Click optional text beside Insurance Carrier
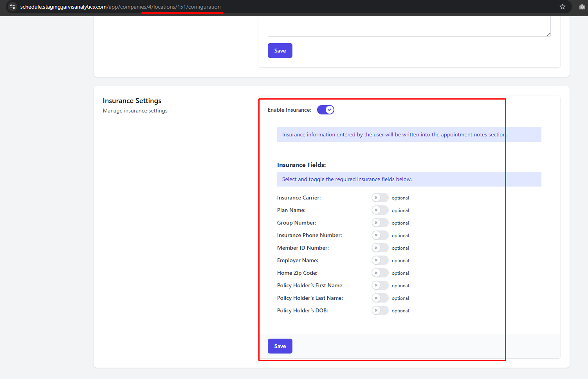The image size is (588, 379). click(x=400, y=198)
